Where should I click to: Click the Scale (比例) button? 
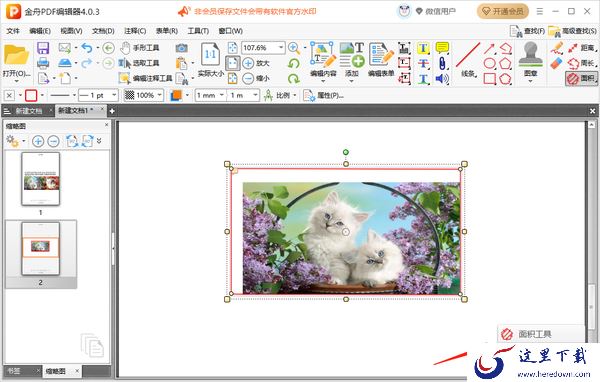coord(277,95)
